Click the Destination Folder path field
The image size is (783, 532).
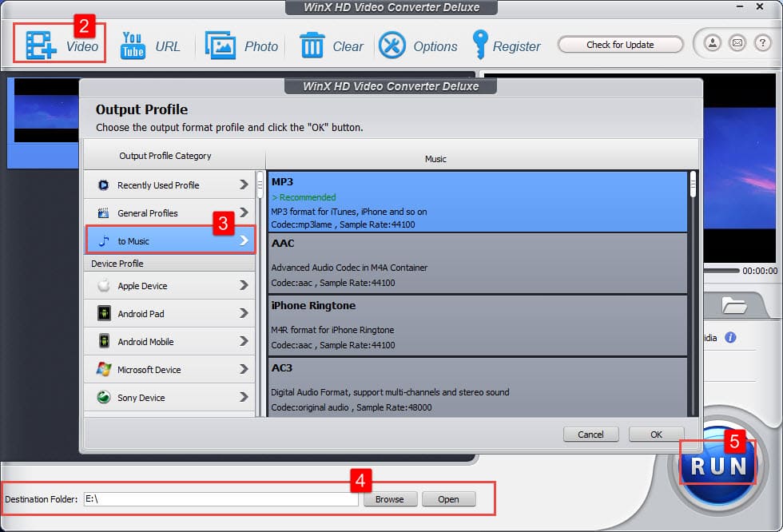pos(221,499)
